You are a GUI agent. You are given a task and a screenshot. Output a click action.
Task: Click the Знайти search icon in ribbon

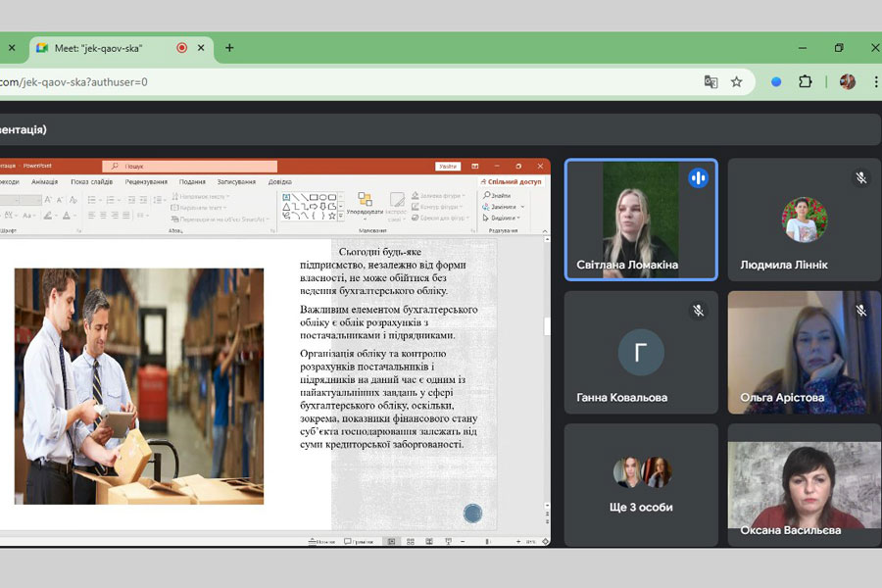(497, 195)
